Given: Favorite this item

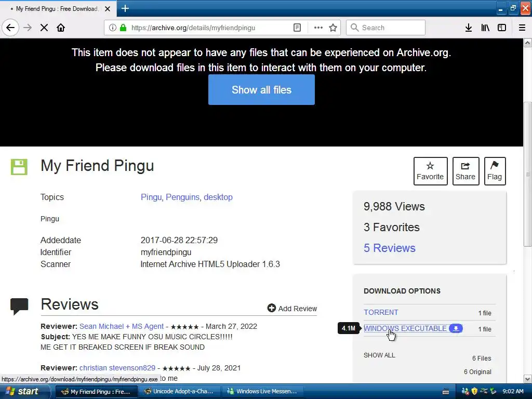Looking at the screenshot, I should click(x=430, y=171).
